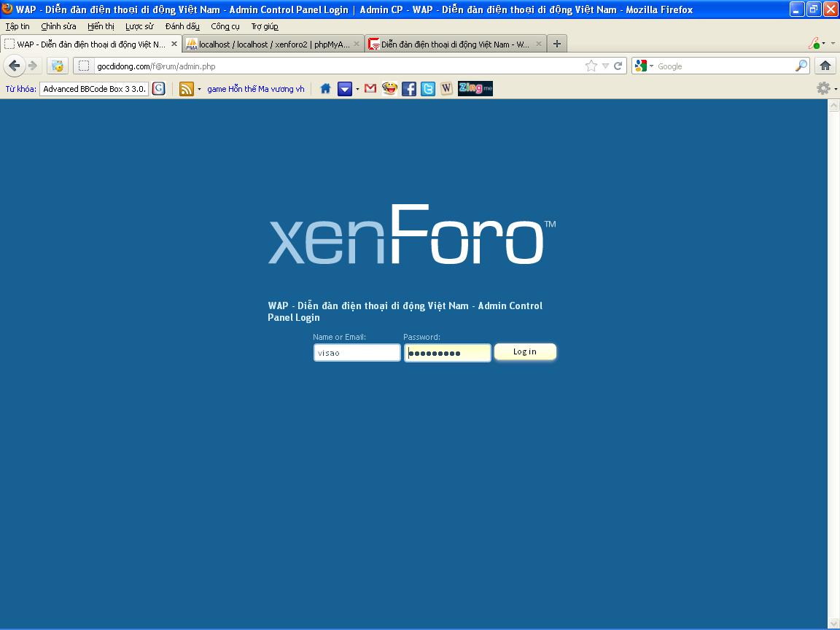Viewport: 840px width, 630px height.
Task: Switch to the third Diễn đàn điện thoại tab
Action: pos(455,44)
